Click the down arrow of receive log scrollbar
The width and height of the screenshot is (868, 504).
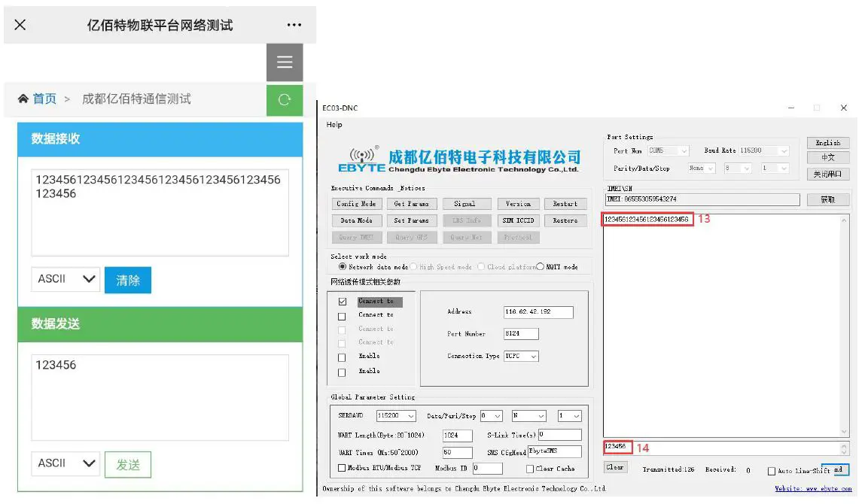(844, 431)
